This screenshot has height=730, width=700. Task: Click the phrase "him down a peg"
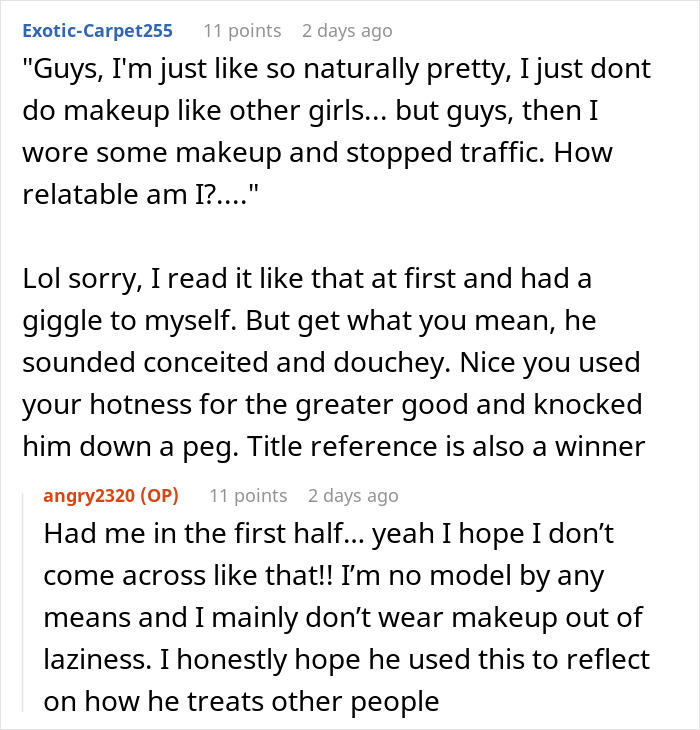click(123, 448)
